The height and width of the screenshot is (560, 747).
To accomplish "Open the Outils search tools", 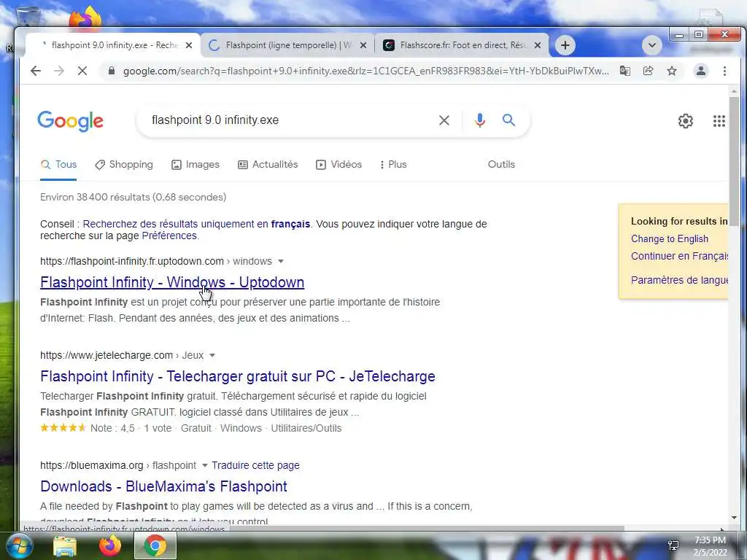I will [x=501, y=164].
